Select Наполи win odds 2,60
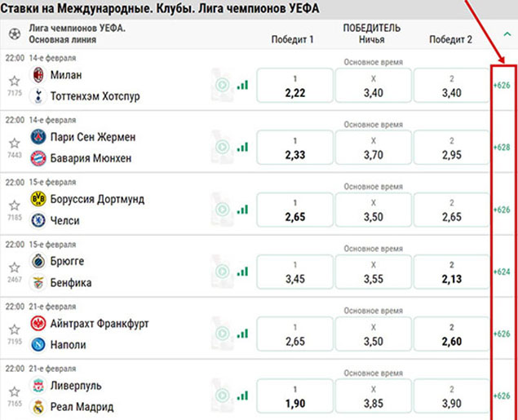This screenshot has height=420, width=518. (x=450, y=334)
